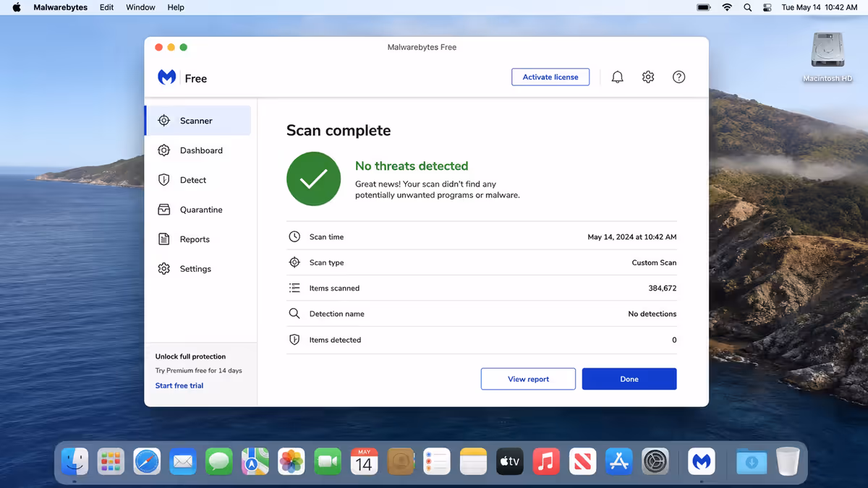The width and height of the screenshot is (868, 488).
Task: Click the Items detected shield icon
Action: pos(294,340)
